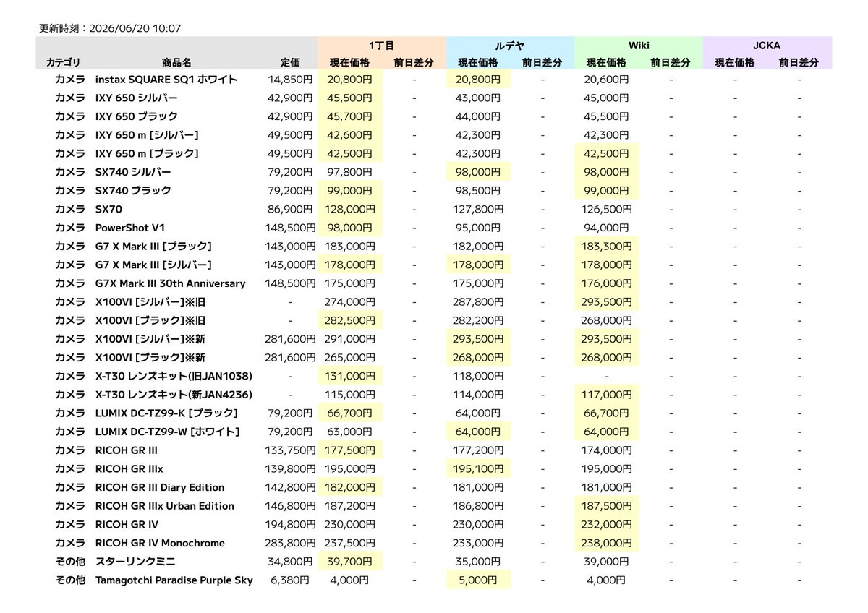Screen dimensions: 868x613
Task: Click the 133,750円 list price cell
Action: [x=291, y=450]
